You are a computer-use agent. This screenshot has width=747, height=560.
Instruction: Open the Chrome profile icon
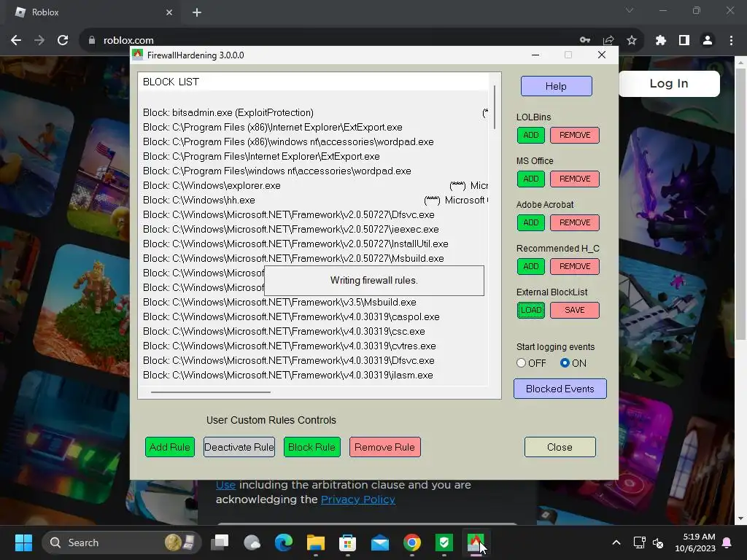point(708,41)
